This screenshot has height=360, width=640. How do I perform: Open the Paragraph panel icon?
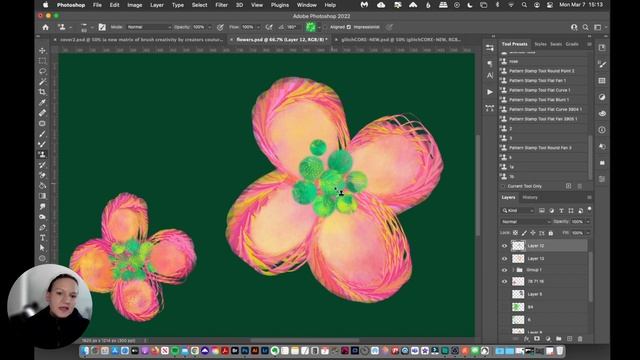pyautogui.click(x=490, y=64)
